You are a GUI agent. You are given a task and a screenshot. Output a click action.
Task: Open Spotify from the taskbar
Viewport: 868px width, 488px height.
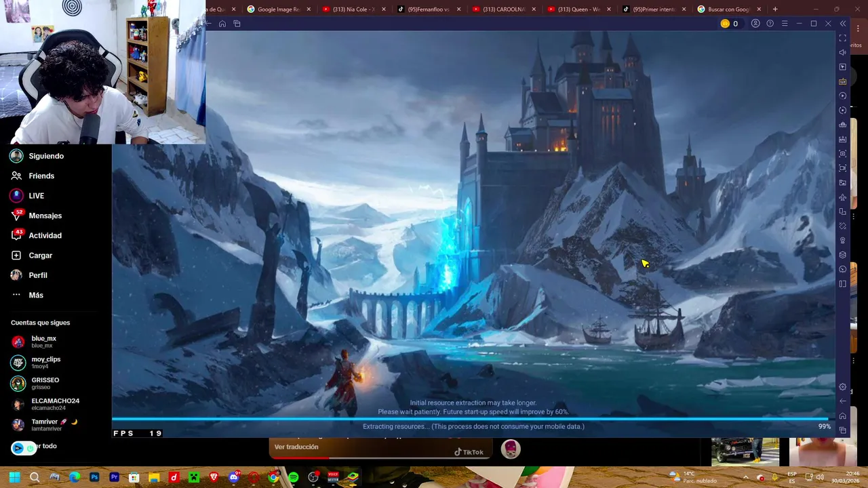[x=293, y=477]
